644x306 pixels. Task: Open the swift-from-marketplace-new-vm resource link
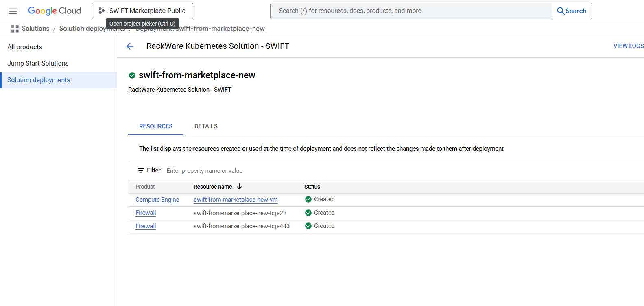[x=236, y=200]
